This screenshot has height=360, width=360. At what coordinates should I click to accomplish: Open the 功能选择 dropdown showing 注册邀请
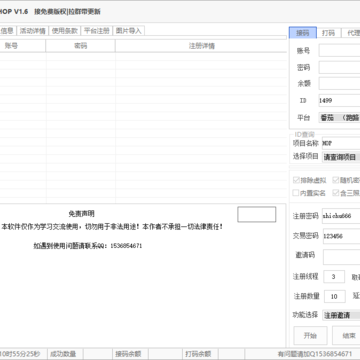pos(341,315)
